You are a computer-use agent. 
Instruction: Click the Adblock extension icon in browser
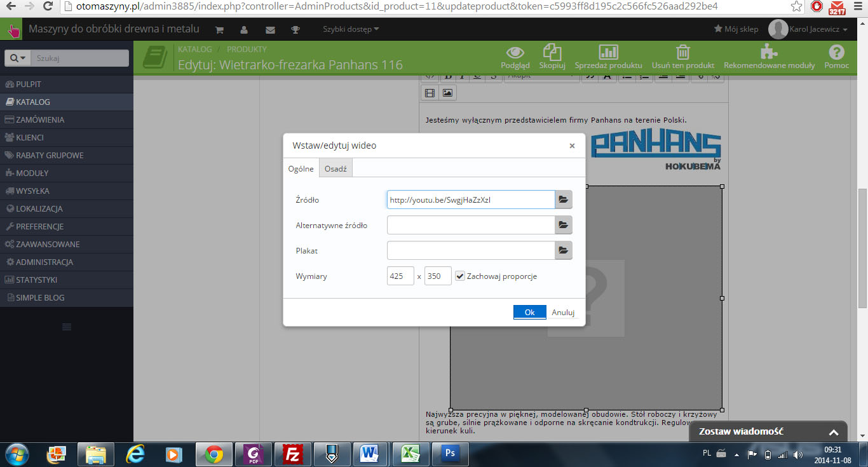(x=817, y=6)
